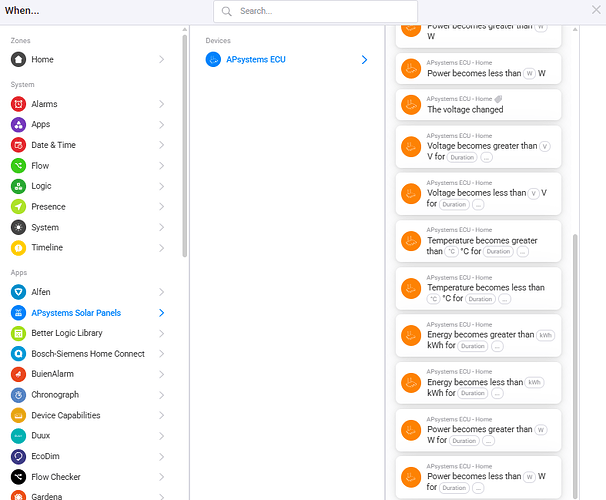Select Power becomes greater than W for Duration card
The image size is (606, 500).
pyautogui.click(x=478, y=430)
